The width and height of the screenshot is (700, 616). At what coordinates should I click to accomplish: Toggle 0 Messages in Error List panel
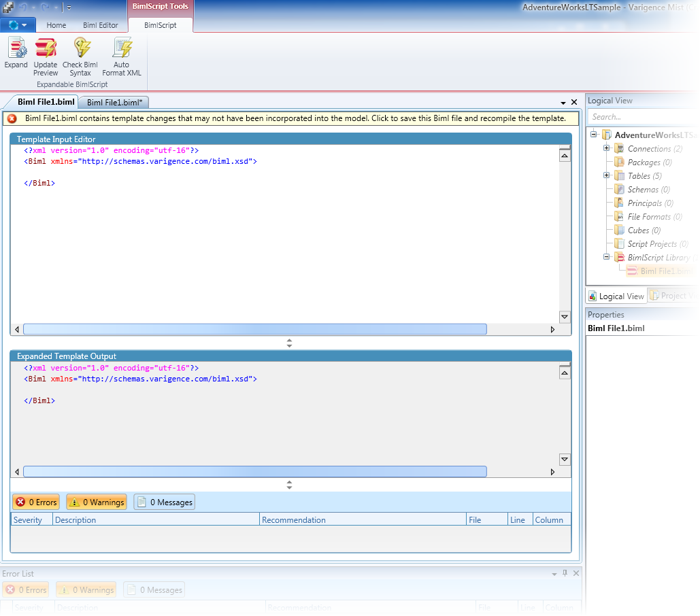[154, 589]
